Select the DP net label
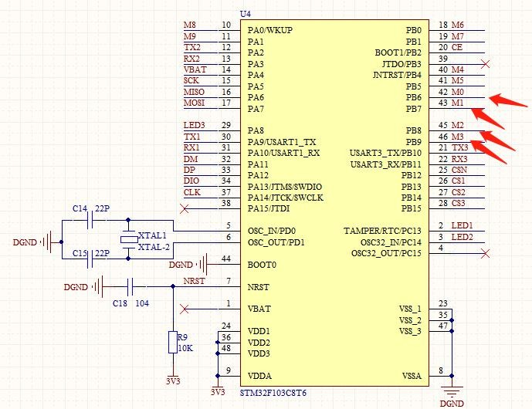Image resolution: width=532 pixels, height=409 pixels. click(x=189, y=170)
